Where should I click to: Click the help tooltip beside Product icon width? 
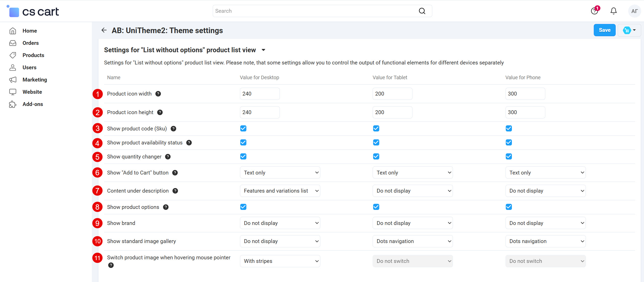[158, 93]
